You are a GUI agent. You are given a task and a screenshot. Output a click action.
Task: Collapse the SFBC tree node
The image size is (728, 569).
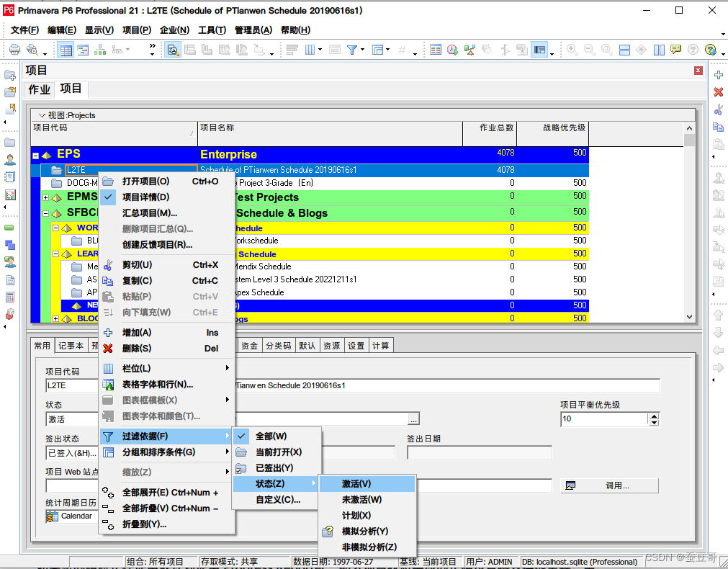point(46,213)
